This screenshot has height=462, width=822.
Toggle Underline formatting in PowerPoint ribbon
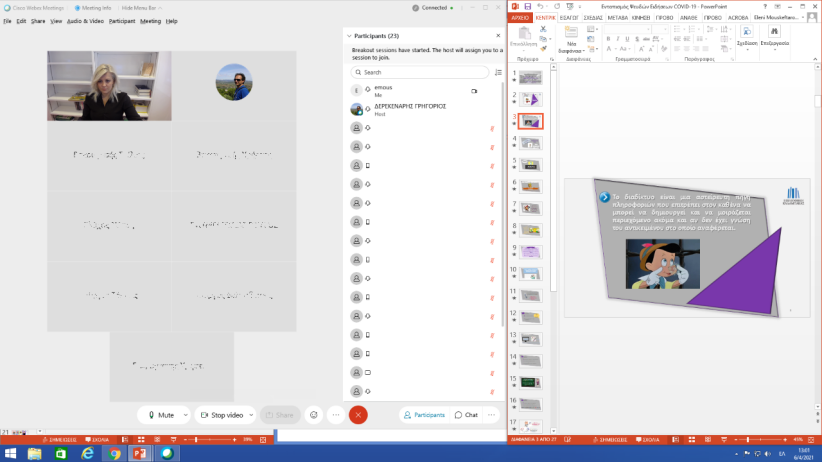click(627, 39)
